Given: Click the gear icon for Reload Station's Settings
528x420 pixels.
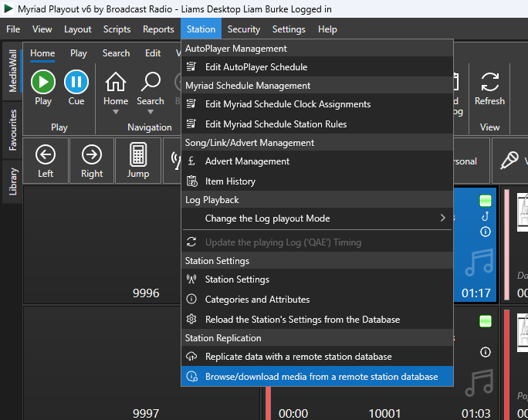Looking at the screenshot, I should [x=191, y=319].
